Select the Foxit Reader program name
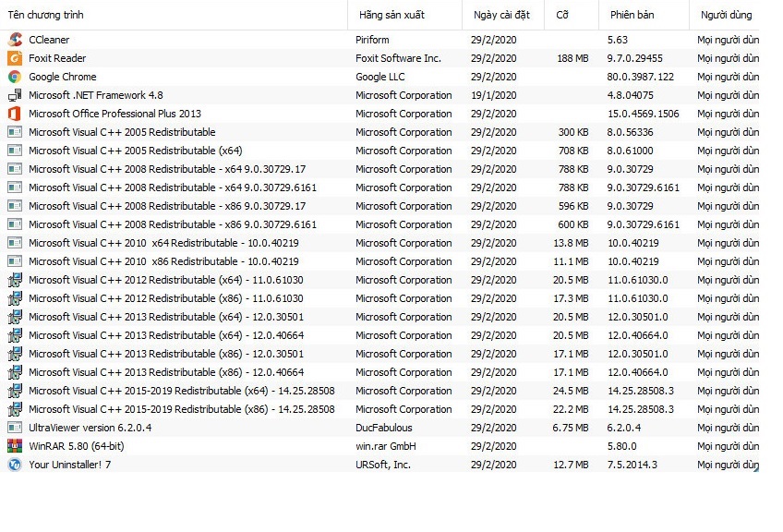Image resolution: width=783 pixels, height=532 pixels. (57, 58)
